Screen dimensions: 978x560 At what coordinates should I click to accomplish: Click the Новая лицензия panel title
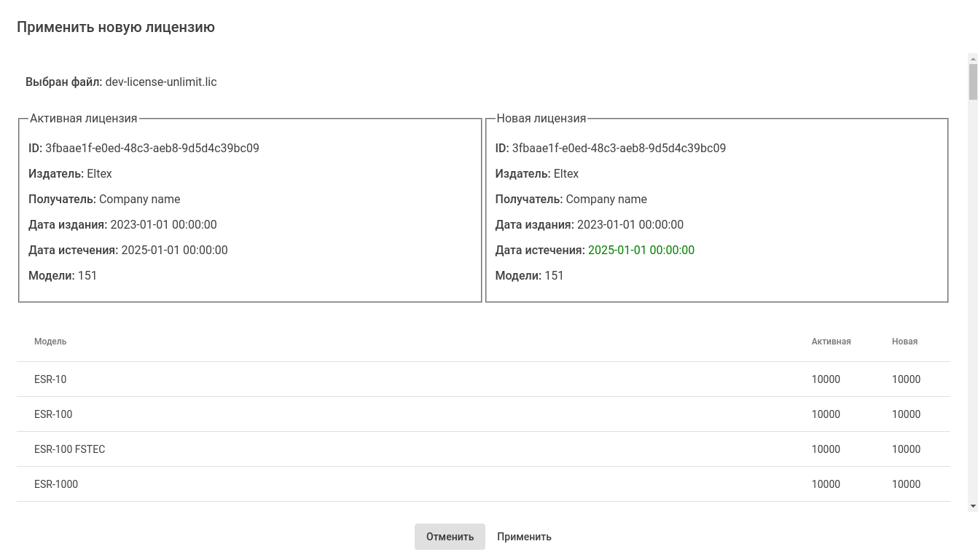coord(541,119)
